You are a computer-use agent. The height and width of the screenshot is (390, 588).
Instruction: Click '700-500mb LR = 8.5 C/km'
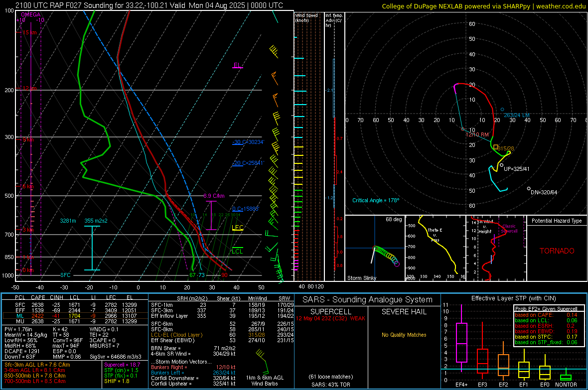pos(35,381)
